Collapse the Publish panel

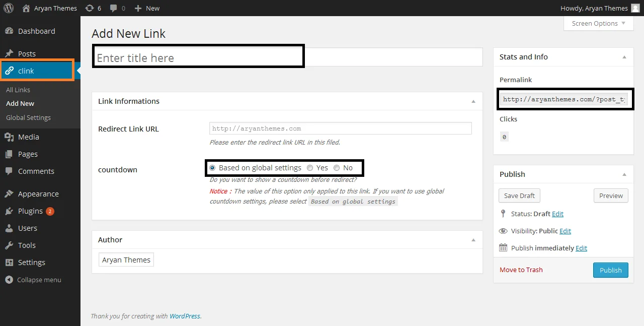[624, 174]
